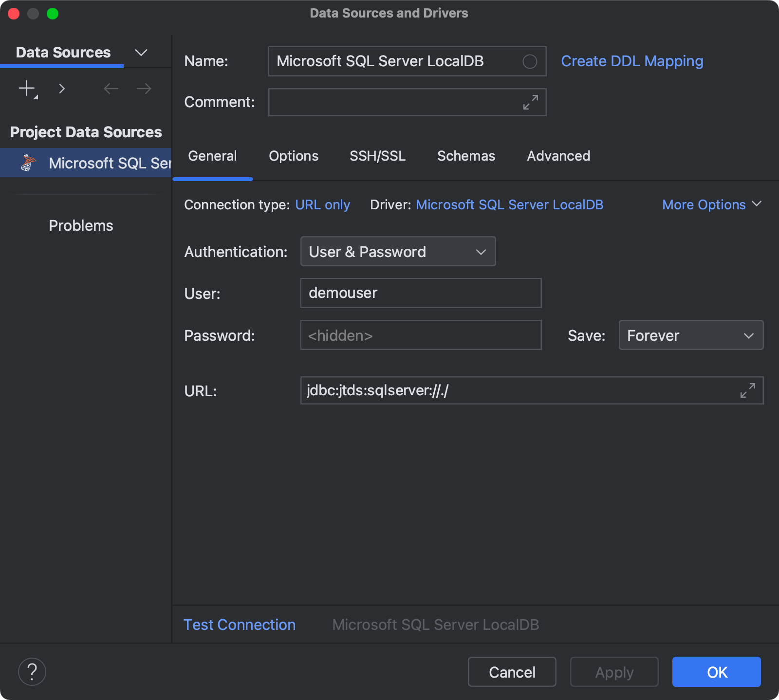Click the Create DDL Mapping link
Viewport: 779px width, 700px height.
point(632,61)
